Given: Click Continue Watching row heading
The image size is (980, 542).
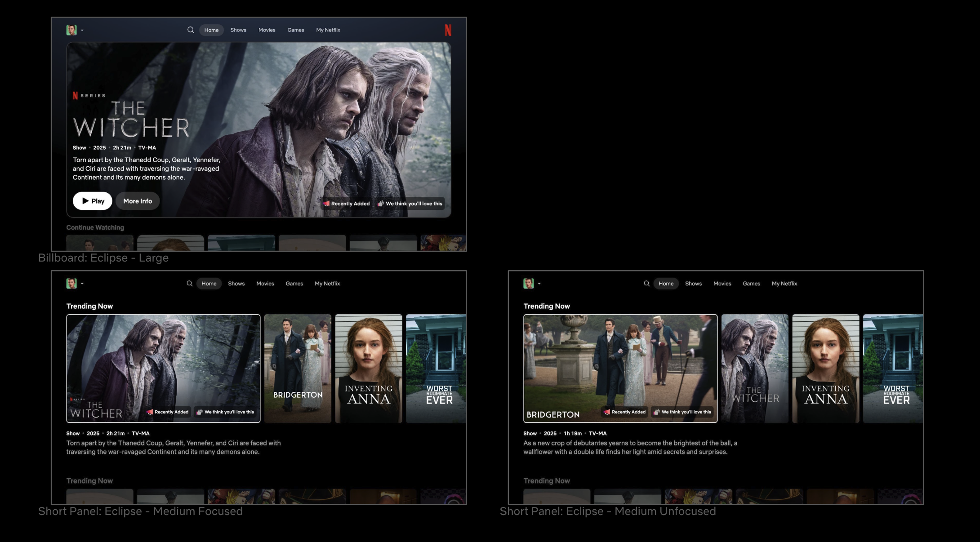Looking at the screenshot, I should pyautogui.click(x=95, y=227).
